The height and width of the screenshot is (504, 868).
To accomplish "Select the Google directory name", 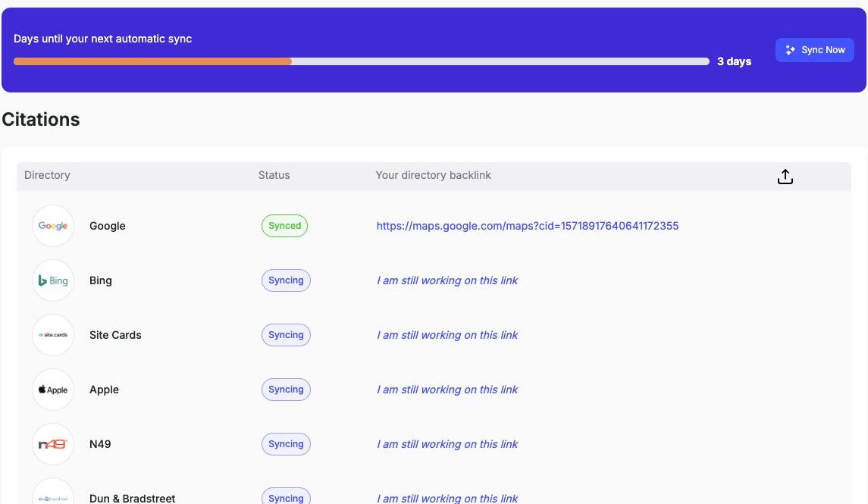I will (x=108, y=226).
